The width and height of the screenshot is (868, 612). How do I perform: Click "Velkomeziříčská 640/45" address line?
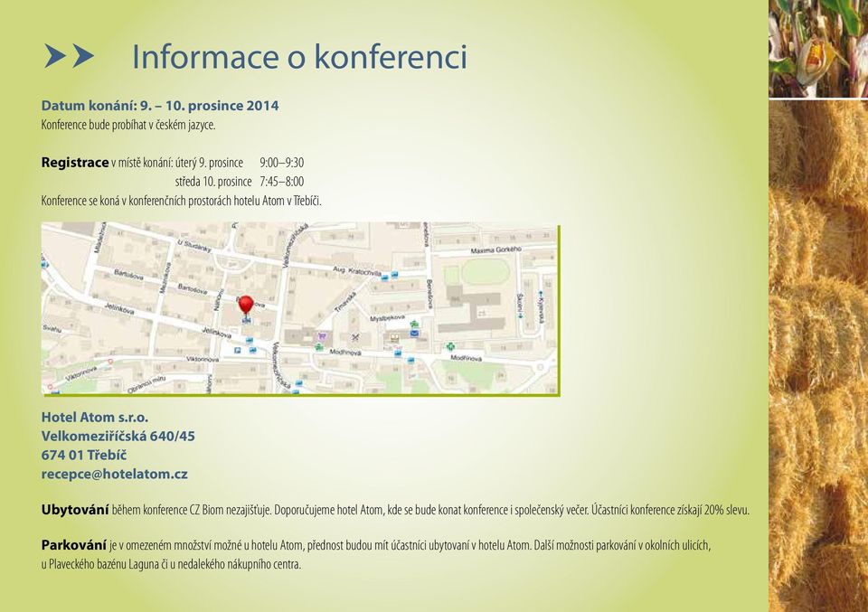[x=118, y=436]
